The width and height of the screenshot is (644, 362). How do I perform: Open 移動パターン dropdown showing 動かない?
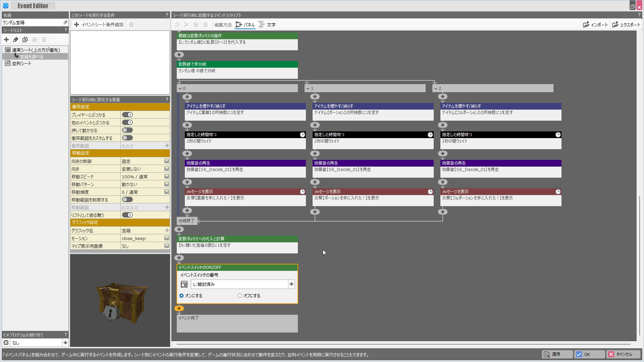[166, 184]
